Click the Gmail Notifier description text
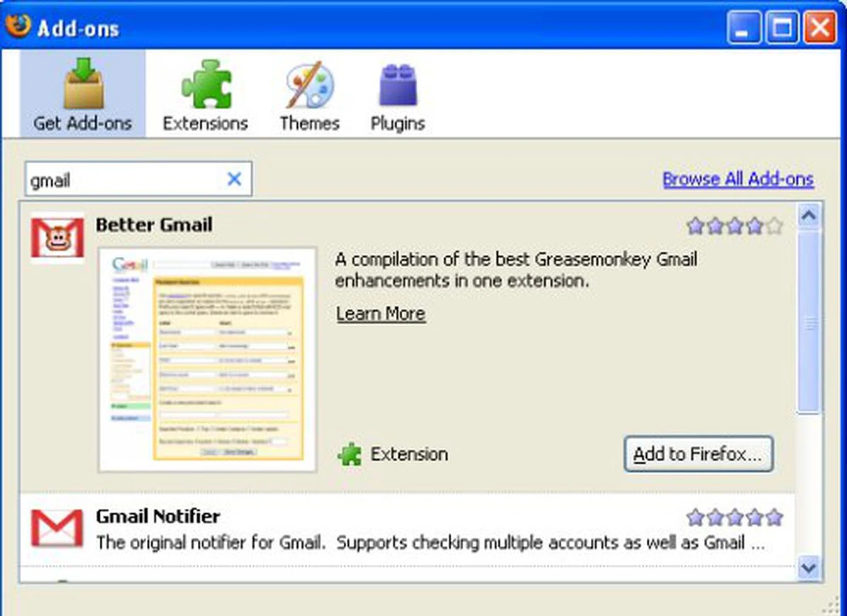 [431, 543]
